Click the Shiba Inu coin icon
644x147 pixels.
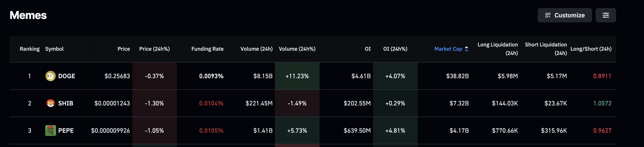[x=50, y=103]
